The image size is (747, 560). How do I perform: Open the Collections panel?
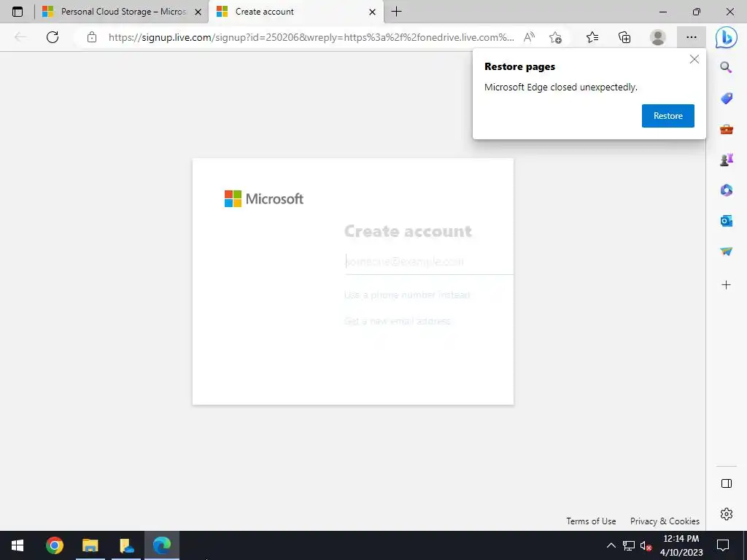624,37
